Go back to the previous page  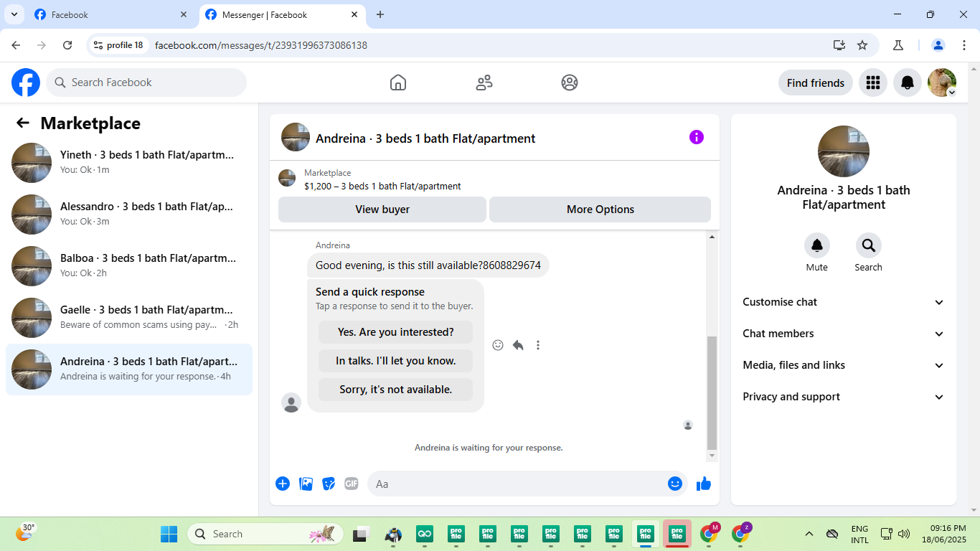[16, 45]
